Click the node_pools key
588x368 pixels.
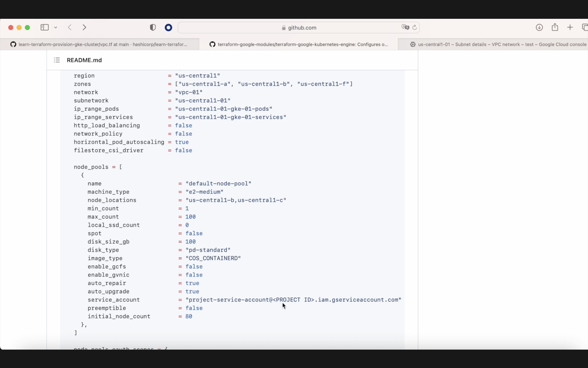click(91, 167)
